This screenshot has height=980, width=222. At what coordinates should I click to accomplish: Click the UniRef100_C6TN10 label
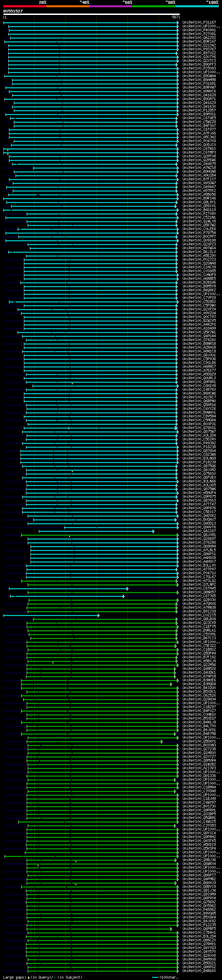point(199,149)
